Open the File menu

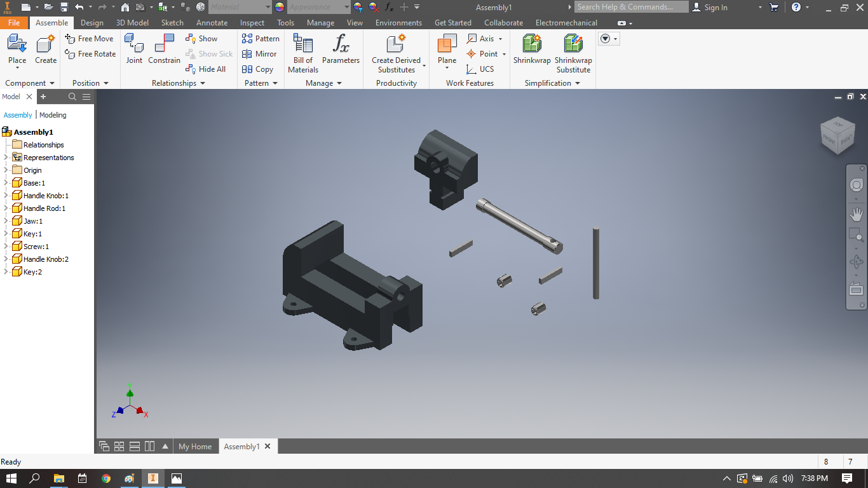click(14, 22)
